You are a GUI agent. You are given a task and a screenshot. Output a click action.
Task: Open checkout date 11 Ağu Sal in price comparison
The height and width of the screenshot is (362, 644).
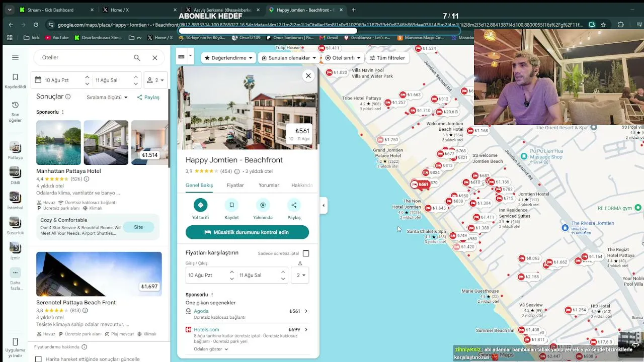coord(262,275)
